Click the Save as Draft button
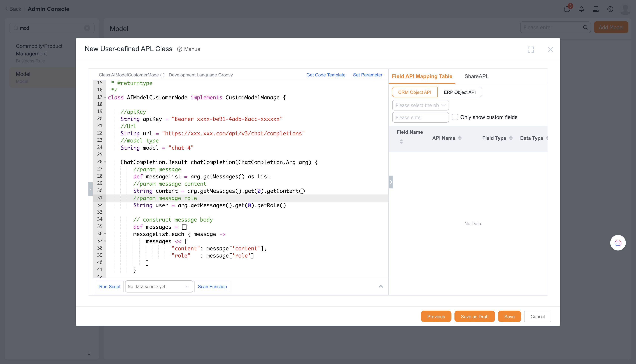This screenshot has height=364, width=636. [x=474, y=317]
